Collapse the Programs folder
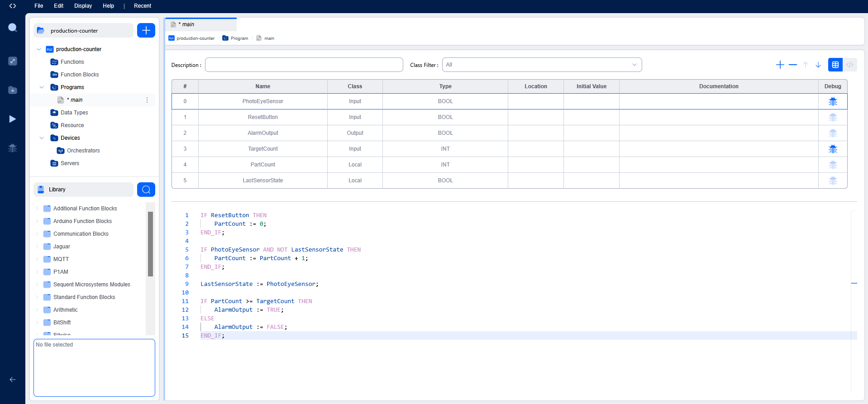868x404 pixels. (42, 87)
